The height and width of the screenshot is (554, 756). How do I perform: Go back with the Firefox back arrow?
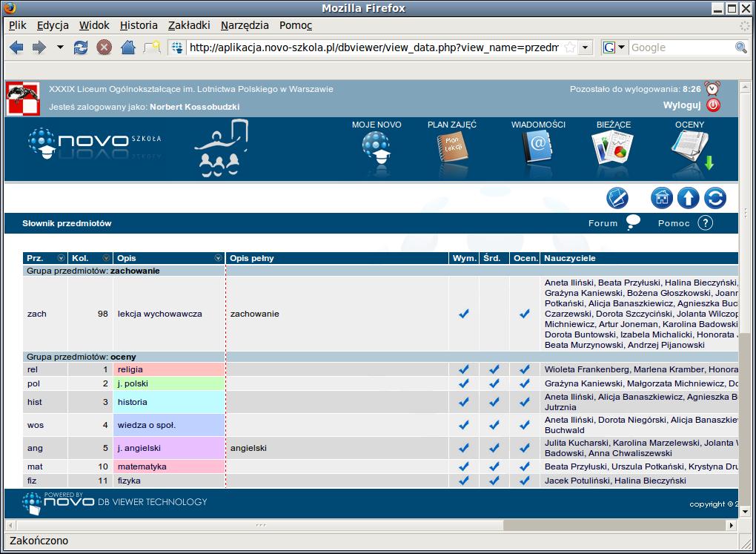[16, 47]
